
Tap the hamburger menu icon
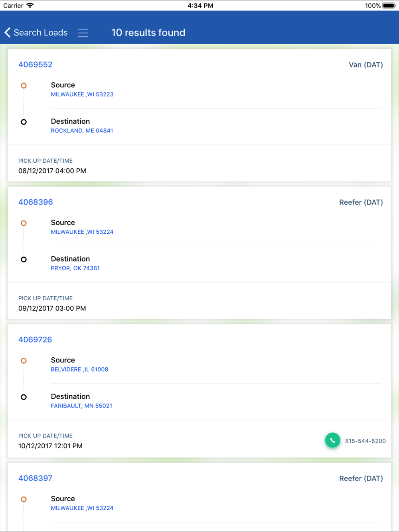[83, 33]
